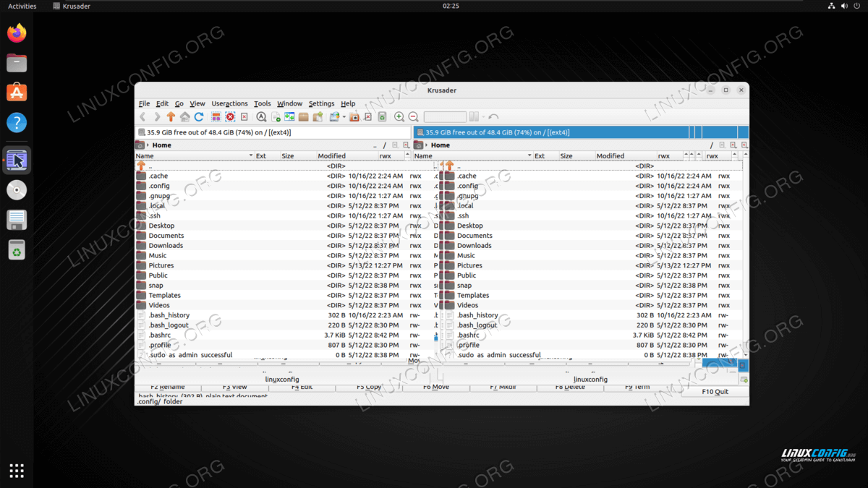The image size is (868, 488).
Task: Click the F6 Move button
Action: [436, 388]
